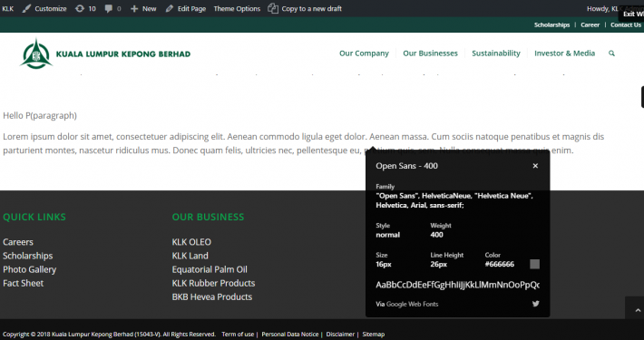Go to Scholarships in top bar

(x=551, y=25)
